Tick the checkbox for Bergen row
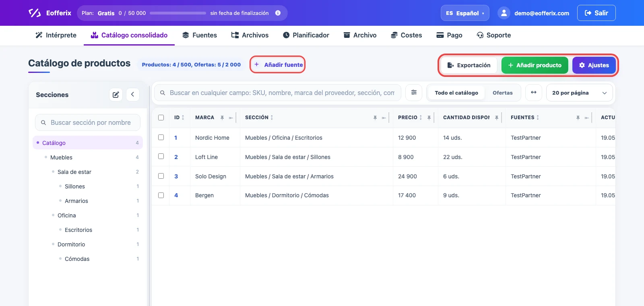The height and width of the screenshot is (306, 644). tap(161, 195)
